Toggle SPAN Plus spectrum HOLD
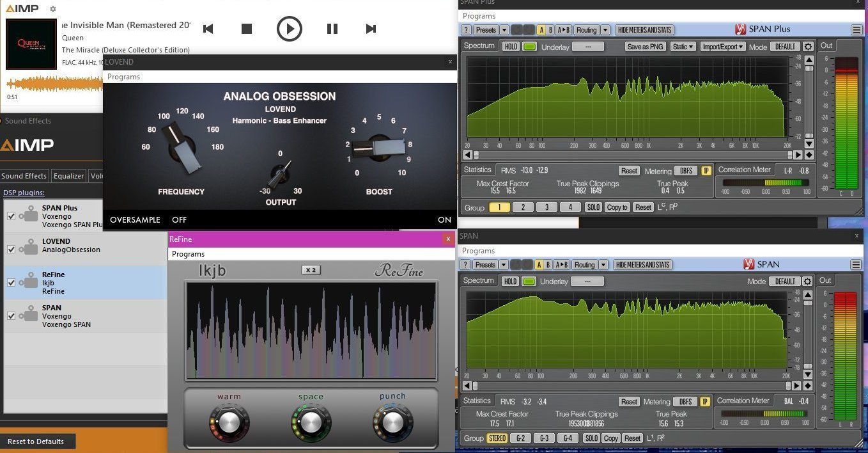 point(511,47)
